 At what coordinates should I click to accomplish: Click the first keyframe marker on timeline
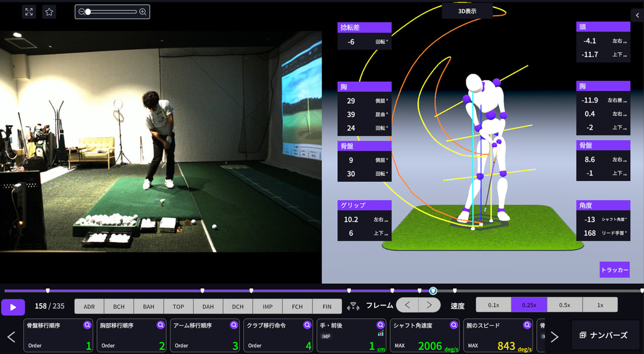point(48,291)
